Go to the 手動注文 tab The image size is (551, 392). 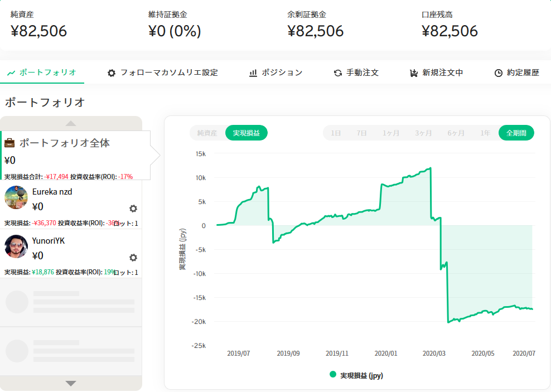(356, 72)
